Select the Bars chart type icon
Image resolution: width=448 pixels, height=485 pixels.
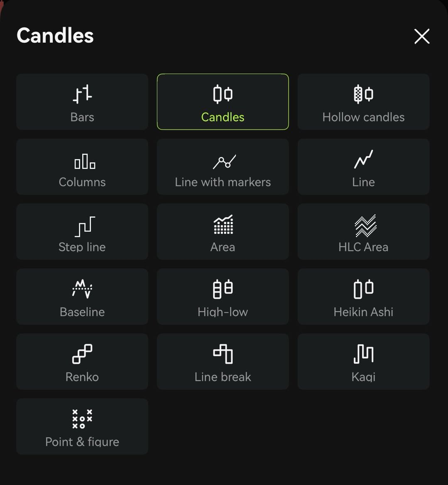(82, 94)
